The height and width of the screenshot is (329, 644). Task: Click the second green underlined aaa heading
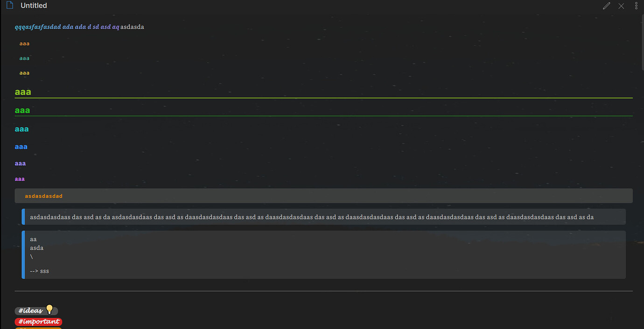(x=22, y=110)
